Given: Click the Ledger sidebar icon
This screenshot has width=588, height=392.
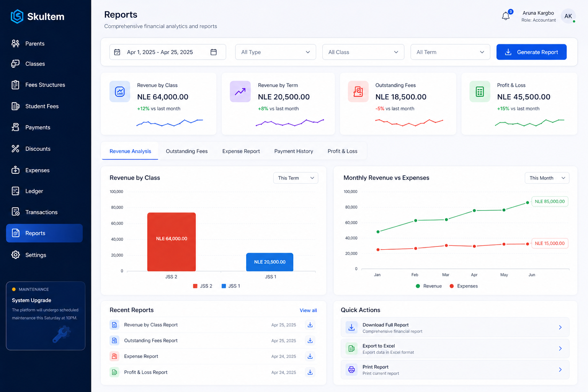Looking at the screenshot, I should point(15,191).
